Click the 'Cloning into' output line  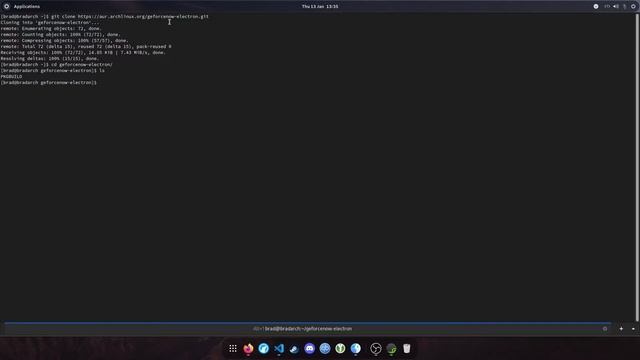coord(50,22)
